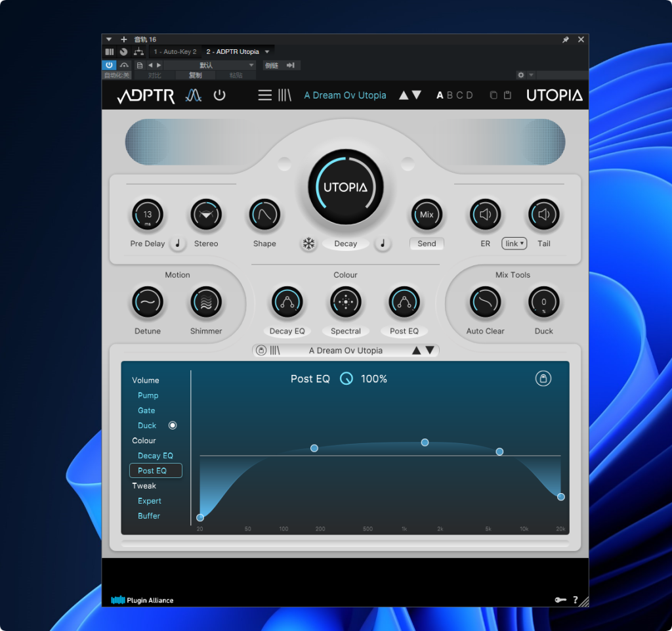Click the EQ node near 6k

[x=499, y=451]
